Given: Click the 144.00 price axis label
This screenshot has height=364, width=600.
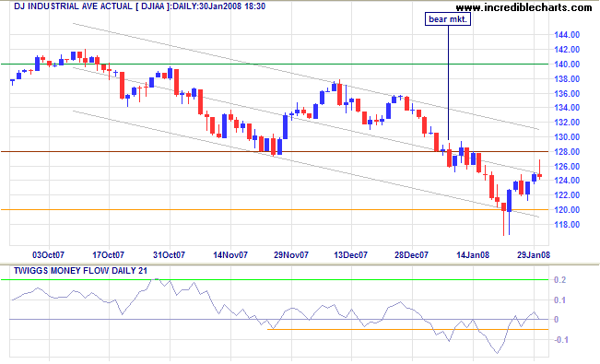Looking at the screenshot, I should pyautogui.click(x=567, y=35).
